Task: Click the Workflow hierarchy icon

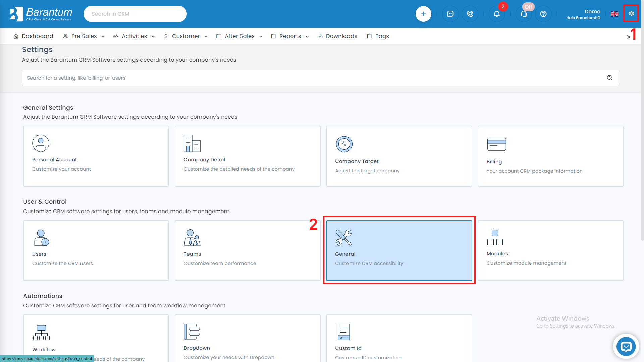Action: point(41,333)
